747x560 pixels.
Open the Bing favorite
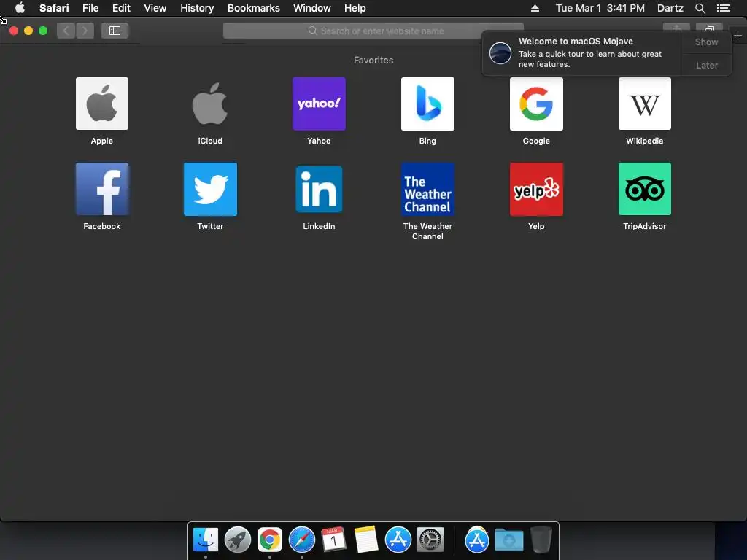[427, 104]
